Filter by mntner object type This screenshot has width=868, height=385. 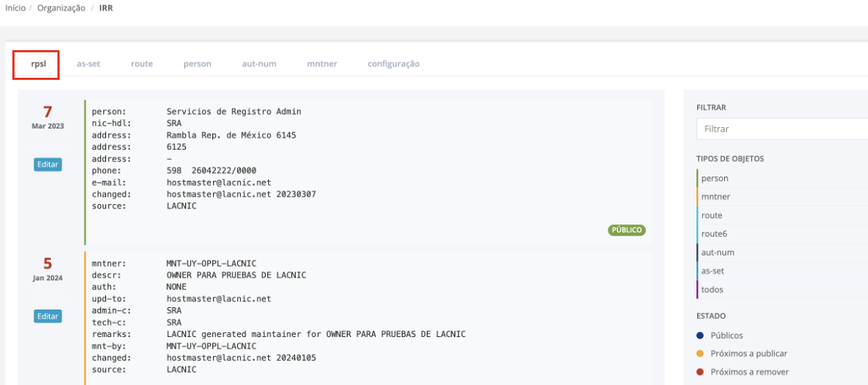(x=715, y=197)
